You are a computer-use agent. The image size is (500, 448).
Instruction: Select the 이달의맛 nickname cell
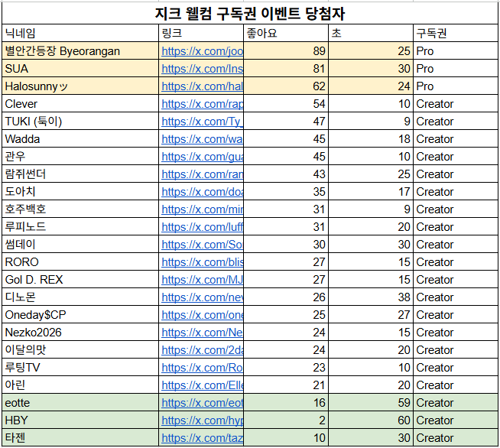[x=80, y=349]
